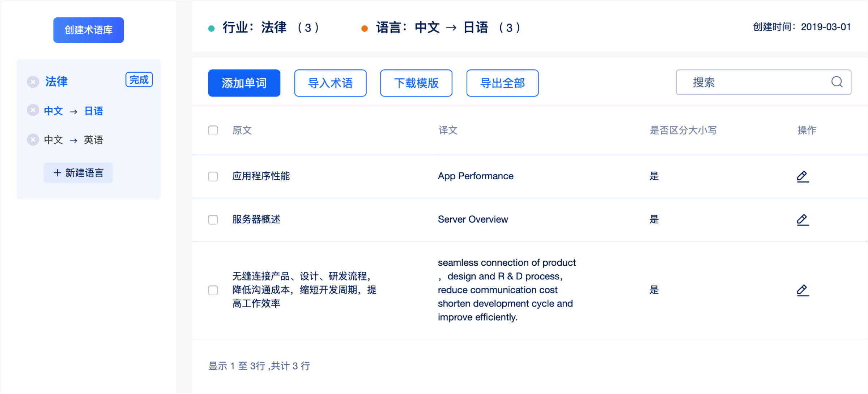Check the 应用程序性能 row checkbox
868x394 pixels.
pyautogui.click(x=213, y=176)
